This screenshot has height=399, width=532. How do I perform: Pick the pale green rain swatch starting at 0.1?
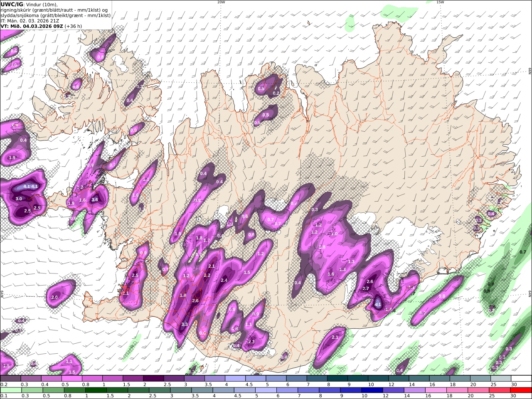click(x=10, y=390)
